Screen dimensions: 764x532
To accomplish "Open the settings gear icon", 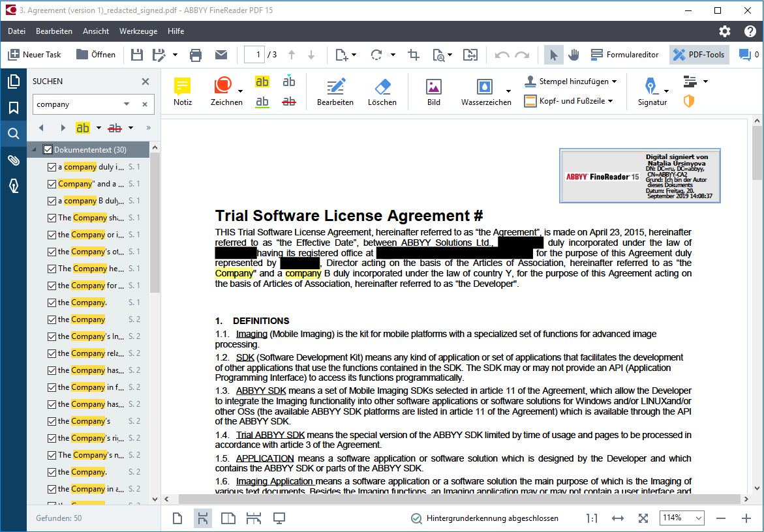I will pyautogui.click(x=725, y=31).
